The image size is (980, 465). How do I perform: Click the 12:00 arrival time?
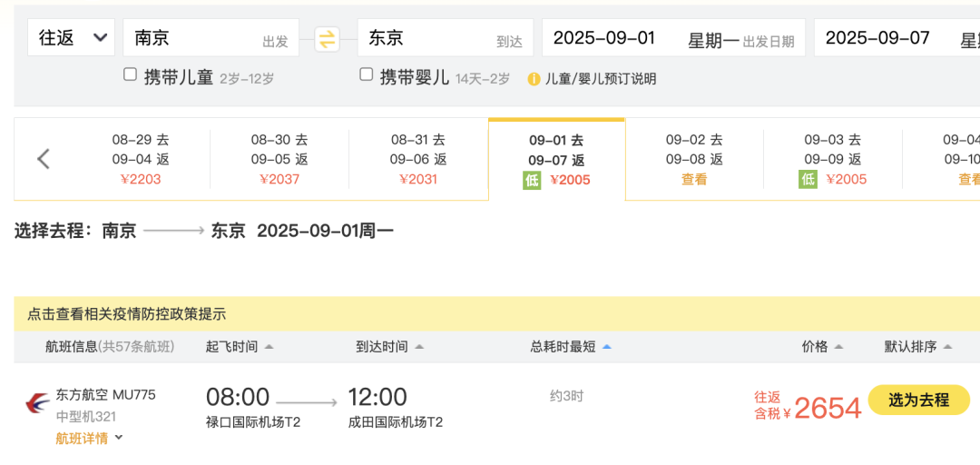pyautogui.click(x=377, y=398)
